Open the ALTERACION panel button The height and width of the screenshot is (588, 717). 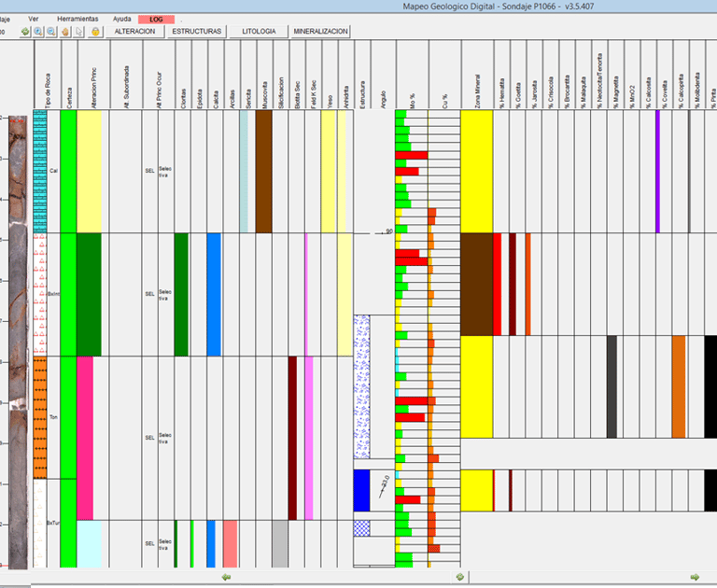pyautogui.click(x=134, y=31)
